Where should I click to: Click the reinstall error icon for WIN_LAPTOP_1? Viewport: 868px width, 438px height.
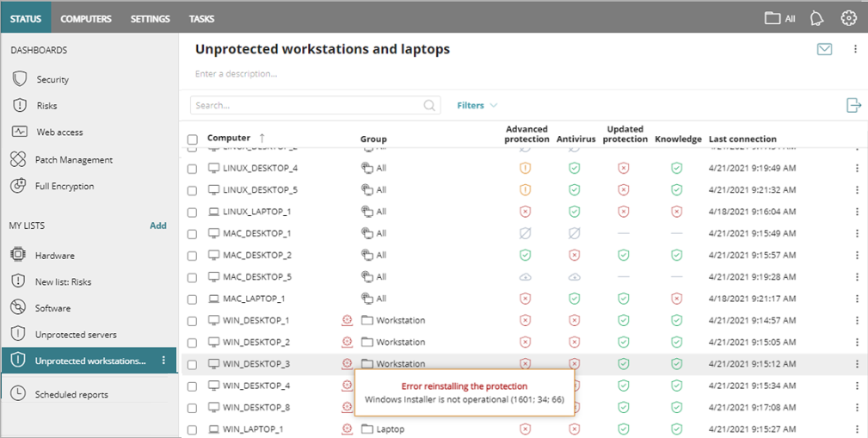[347, 429]
